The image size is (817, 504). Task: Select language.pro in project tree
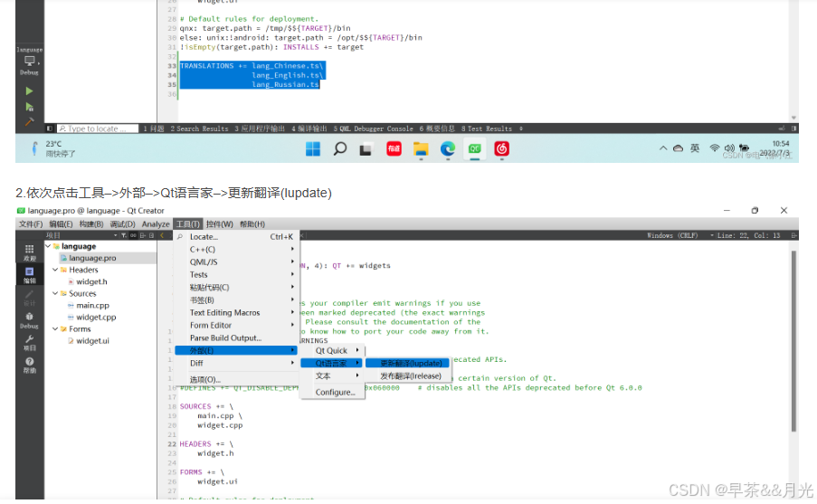point(92,258)
